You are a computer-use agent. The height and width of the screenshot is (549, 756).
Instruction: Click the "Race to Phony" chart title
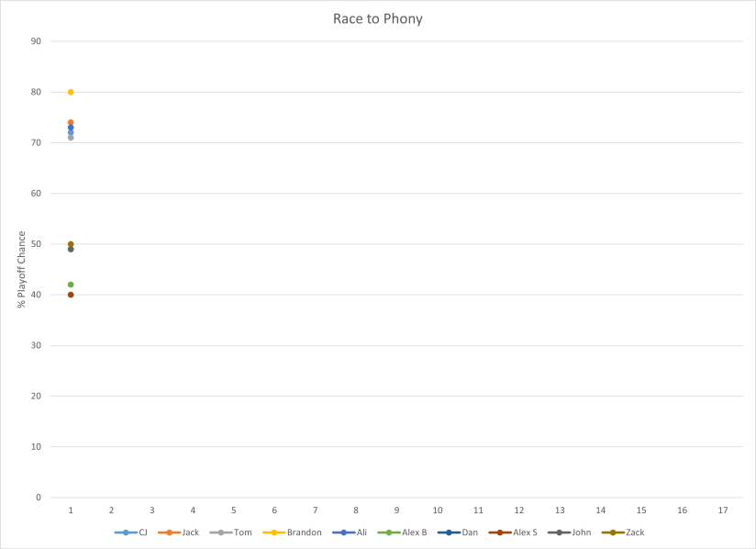coord(377,18)
